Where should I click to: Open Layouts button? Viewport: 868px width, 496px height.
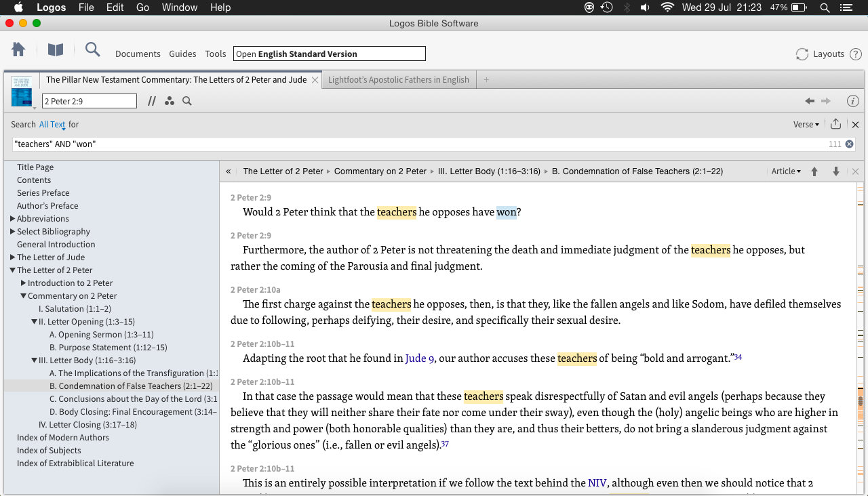(820, 54)
